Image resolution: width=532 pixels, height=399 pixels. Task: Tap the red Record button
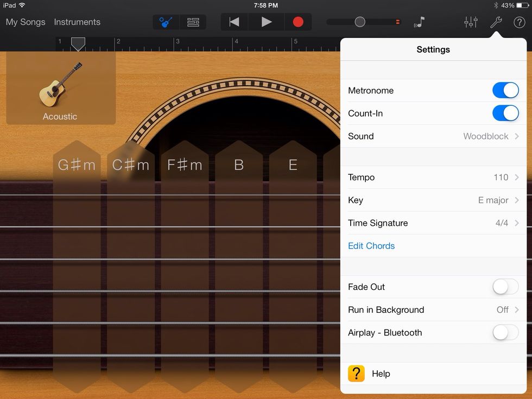298,22
